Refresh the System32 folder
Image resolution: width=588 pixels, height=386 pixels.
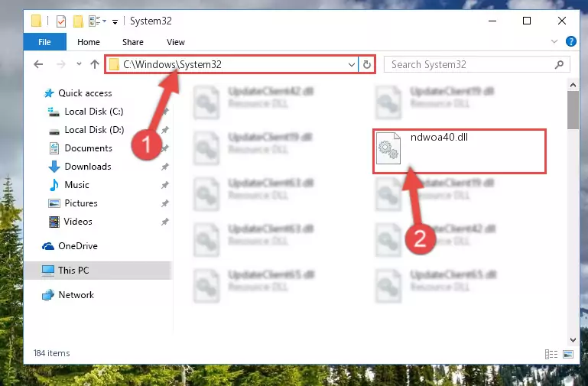pos(367,64)
